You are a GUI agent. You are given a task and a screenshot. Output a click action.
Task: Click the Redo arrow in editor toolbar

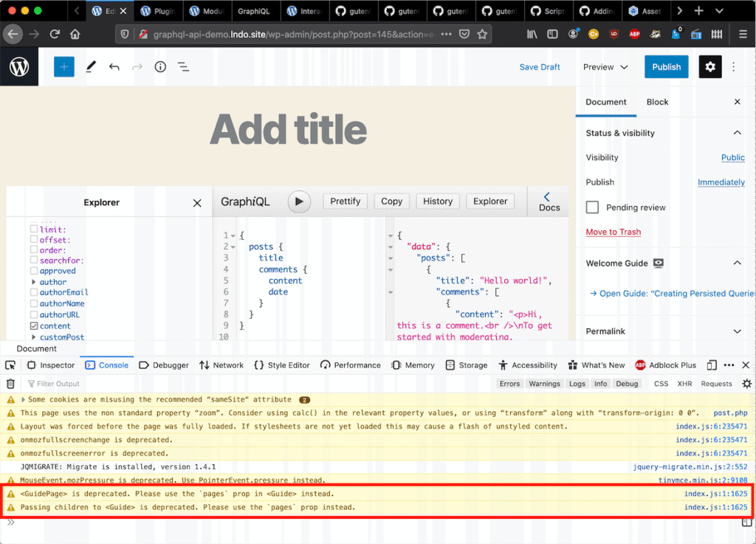pos(137,67)
